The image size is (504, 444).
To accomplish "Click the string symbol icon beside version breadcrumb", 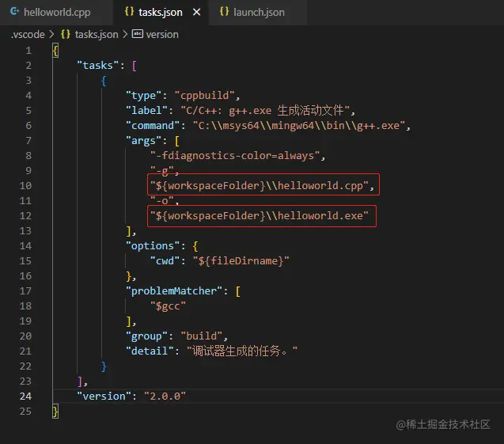I will (x=137, y=34).
